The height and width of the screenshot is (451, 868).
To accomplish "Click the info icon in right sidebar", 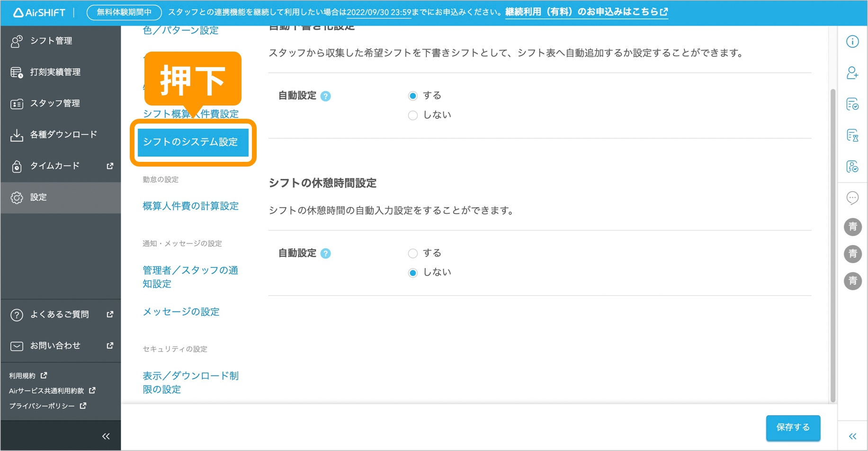I will 852,42.
